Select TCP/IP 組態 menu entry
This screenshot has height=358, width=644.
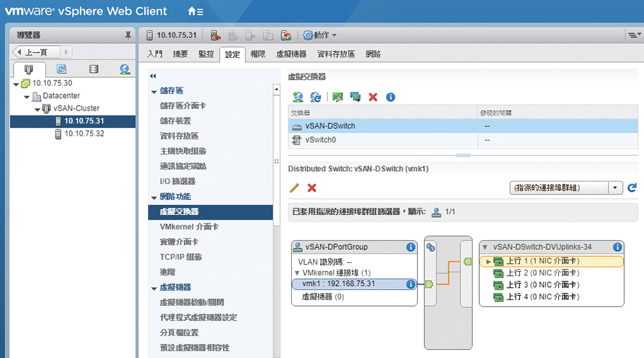point(181,257)
